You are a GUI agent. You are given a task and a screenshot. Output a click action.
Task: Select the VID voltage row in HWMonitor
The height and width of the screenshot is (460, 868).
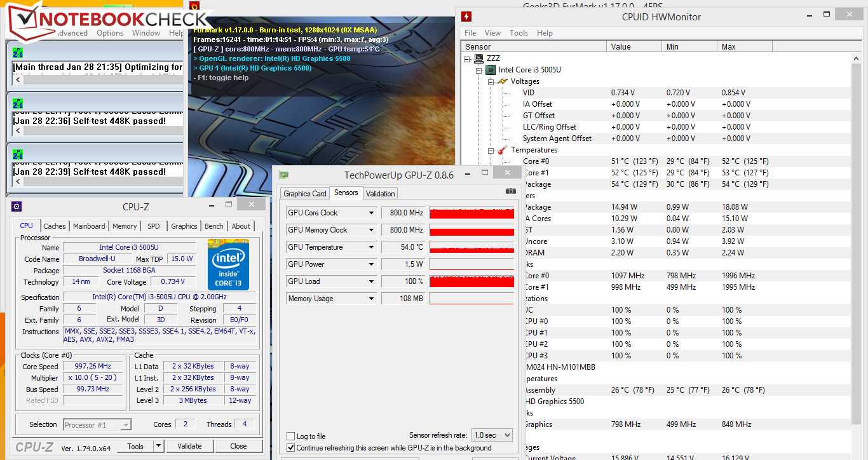656,93
